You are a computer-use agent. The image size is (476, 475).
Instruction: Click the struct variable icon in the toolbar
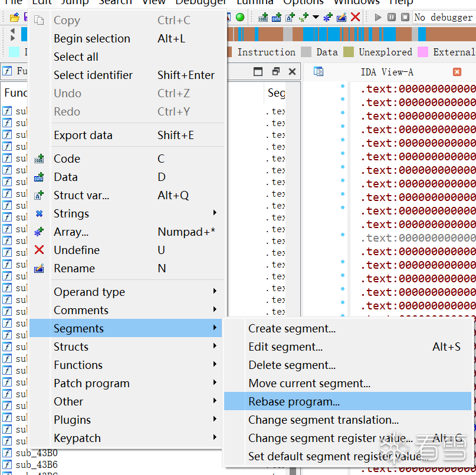click(x=290, y=17)
